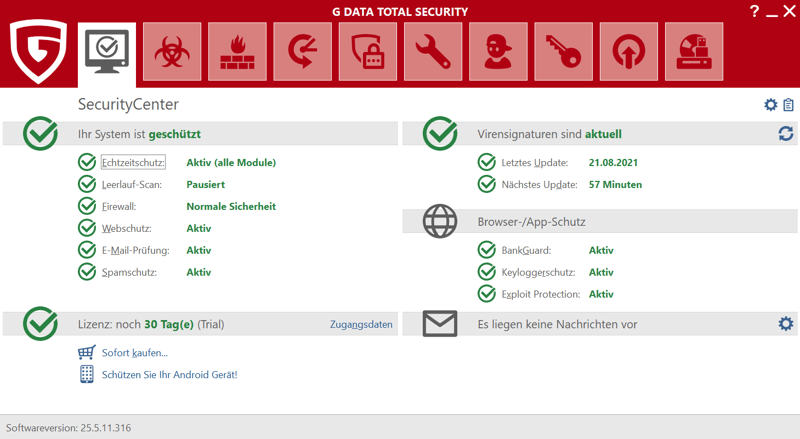Open the Password Manager shield-lock icon tab
The height and width of the screenshot is (439, 800).
pyautogui.click(x=367, y=51)
